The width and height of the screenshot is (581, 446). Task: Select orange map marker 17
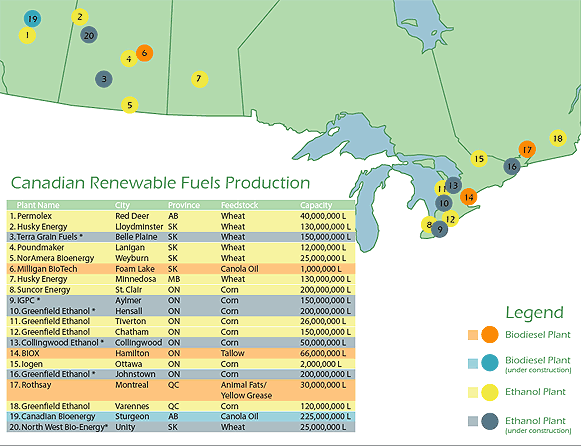[x=527, y=149]
